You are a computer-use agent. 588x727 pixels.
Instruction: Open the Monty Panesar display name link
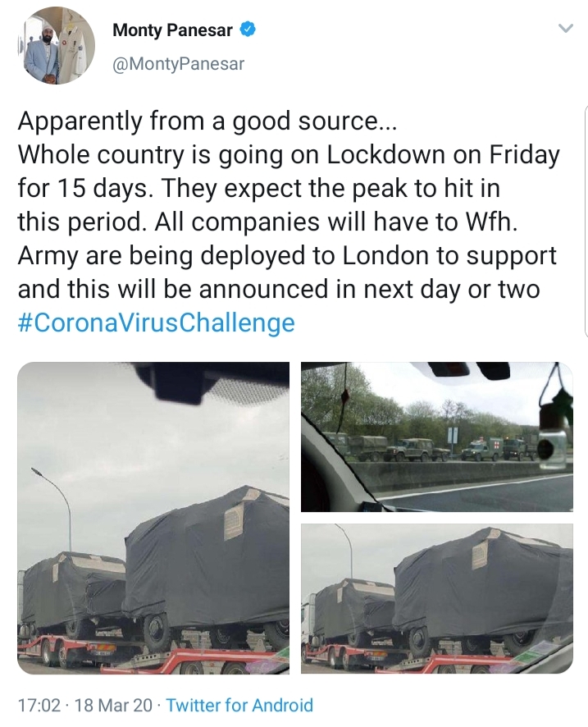[173, 31]
